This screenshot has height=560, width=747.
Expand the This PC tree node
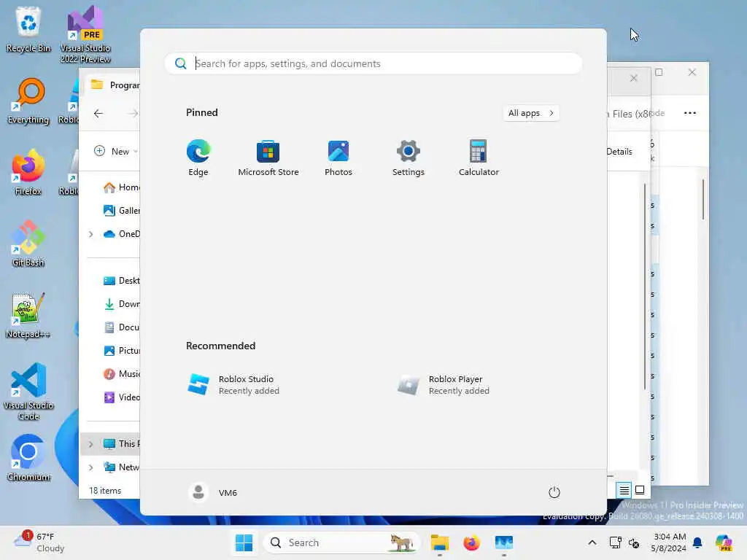[90, 444]
